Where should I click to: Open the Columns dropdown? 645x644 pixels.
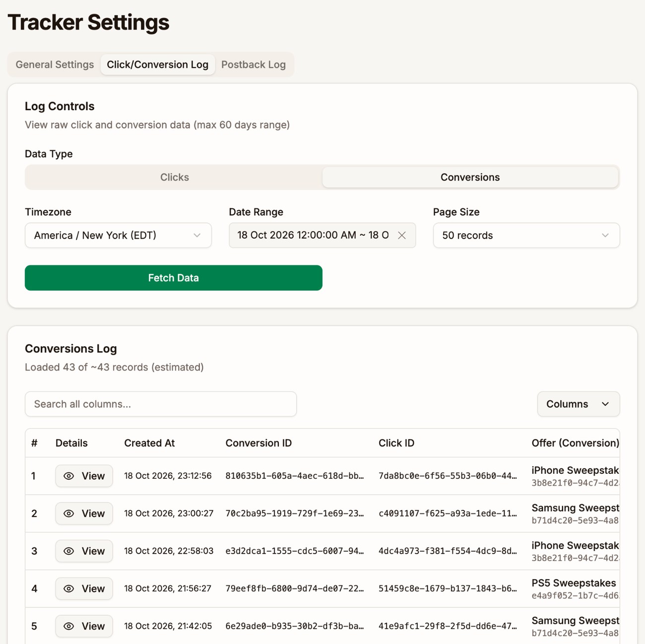point(579,404)
